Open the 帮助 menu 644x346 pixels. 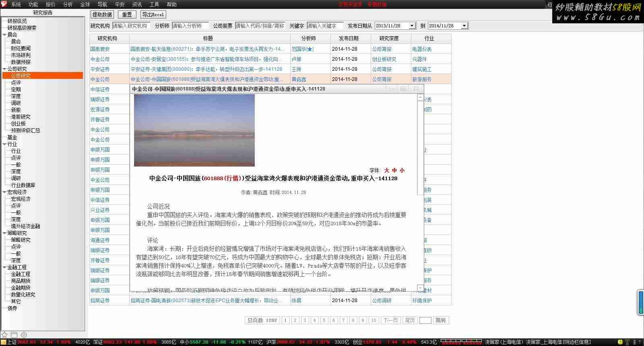tap(172, 4)
